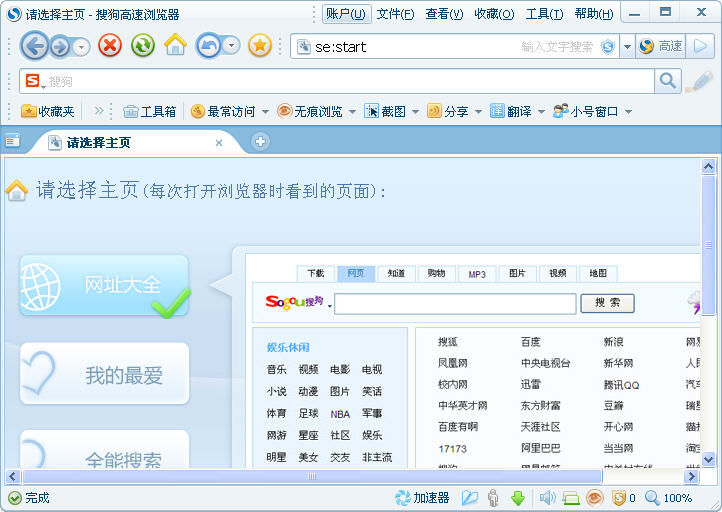Open the 文件(F) menu
The image size is (722, 512).
pyautogui.click(x=395, y=14)
